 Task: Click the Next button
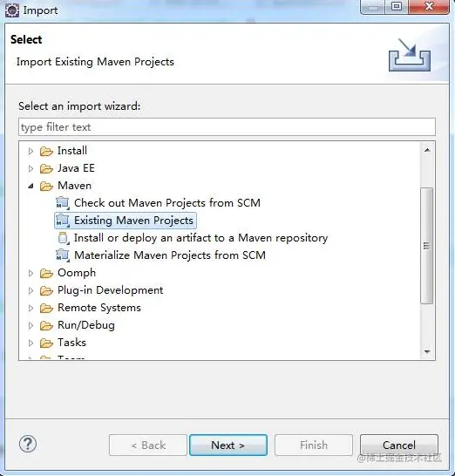click(228, 445)
